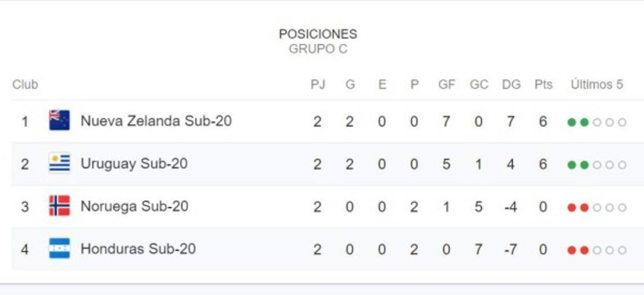The image size is (644, 295).
Task: Click the Pts column header
Action: pos(543,85)
